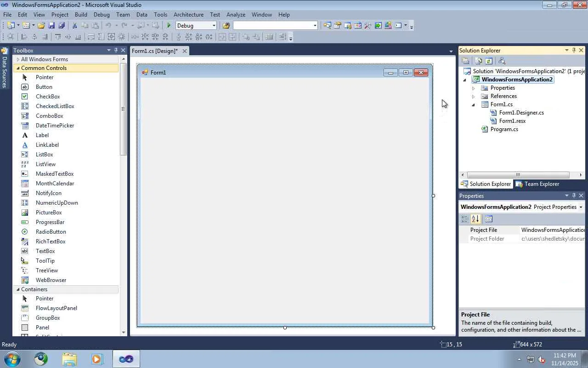This screenshot has height=368, width=588.
Task: Click the Toolbox vertical scrollbar thumb
Action: (123, 109)
